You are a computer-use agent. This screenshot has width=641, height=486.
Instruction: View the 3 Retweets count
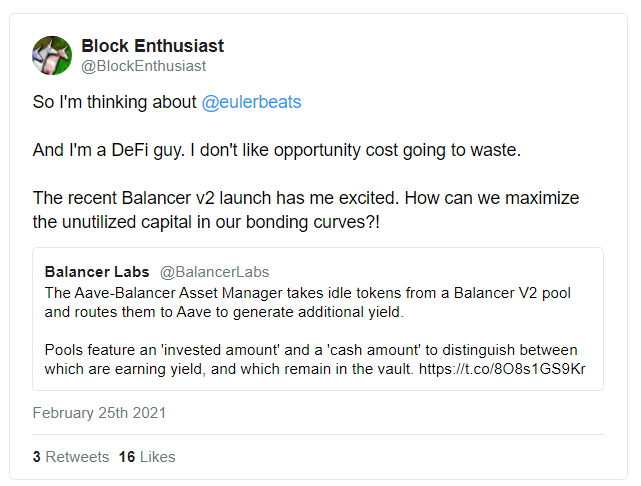click(71, 457)
